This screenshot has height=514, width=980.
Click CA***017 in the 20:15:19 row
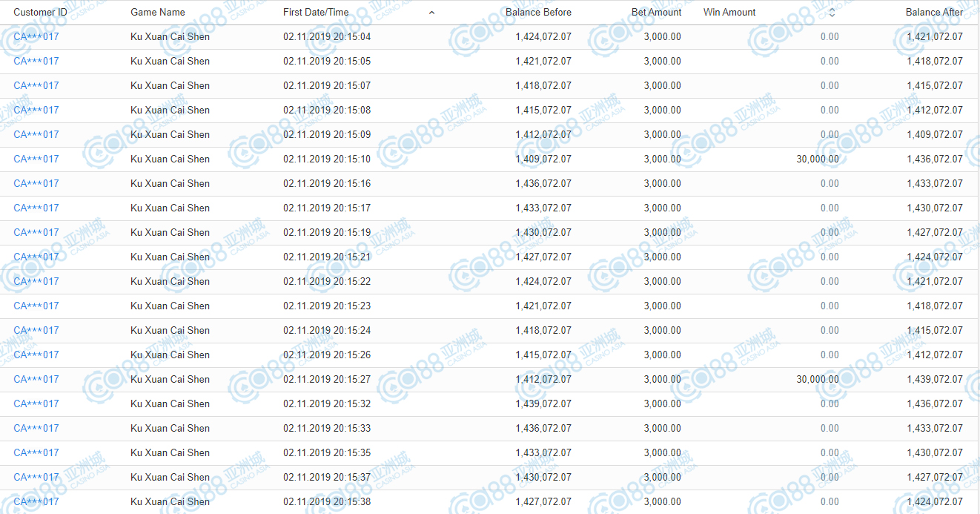[36, 232]
